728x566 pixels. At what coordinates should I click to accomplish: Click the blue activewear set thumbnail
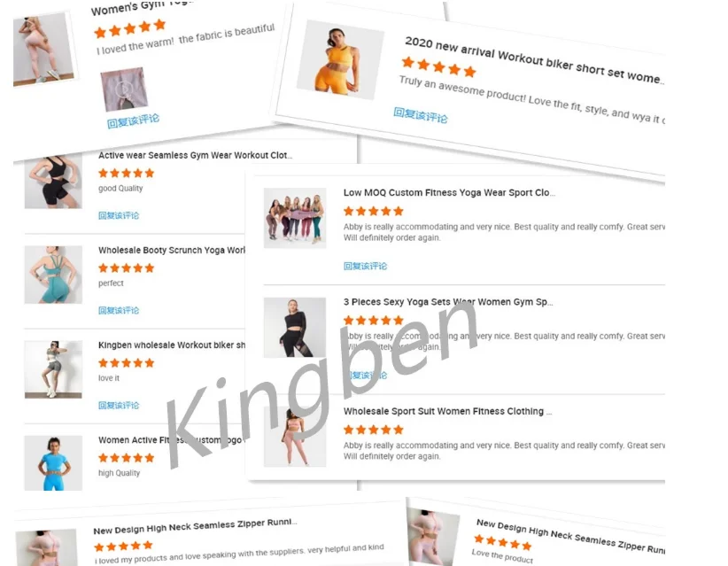(x=53, y=463)
